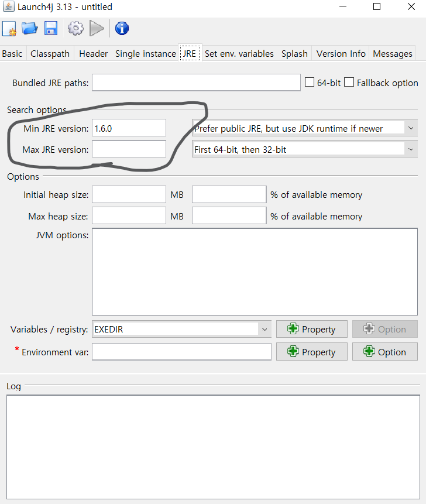Add Property from Environment var row
Image resolution: width=426 pixels, height=504 pixels.
point(312,352)
